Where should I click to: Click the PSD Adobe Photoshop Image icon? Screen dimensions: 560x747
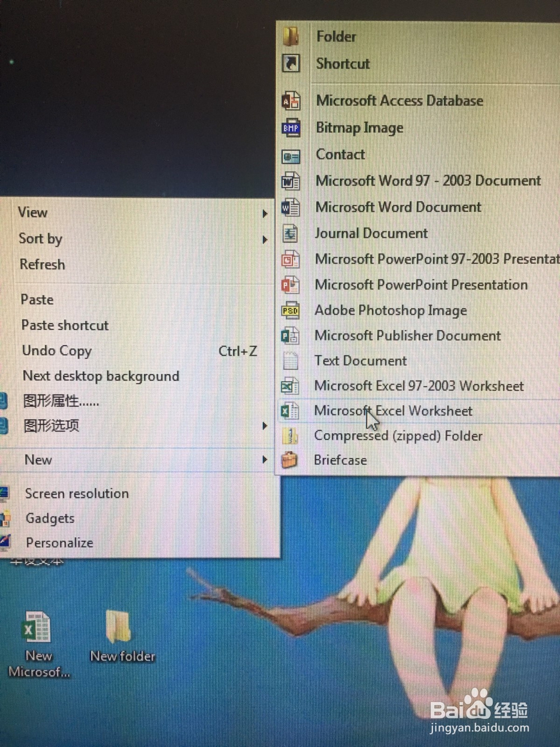(290, 310)
